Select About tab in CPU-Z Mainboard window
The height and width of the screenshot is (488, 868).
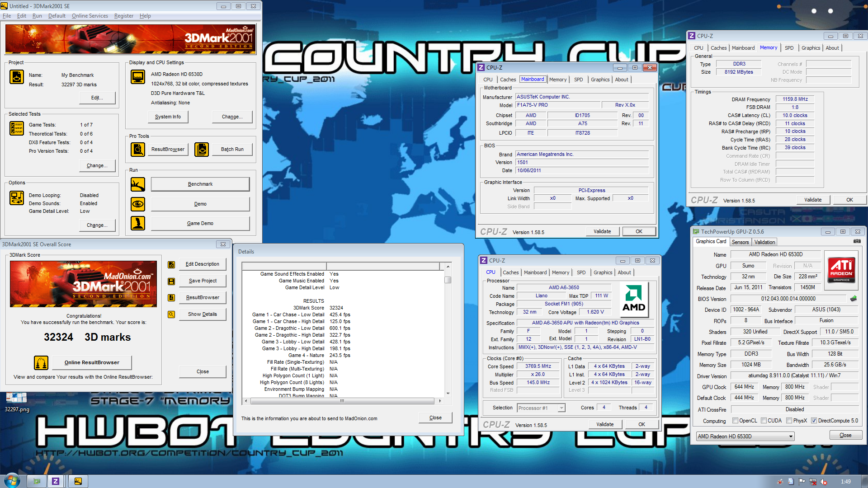point(622,80)
